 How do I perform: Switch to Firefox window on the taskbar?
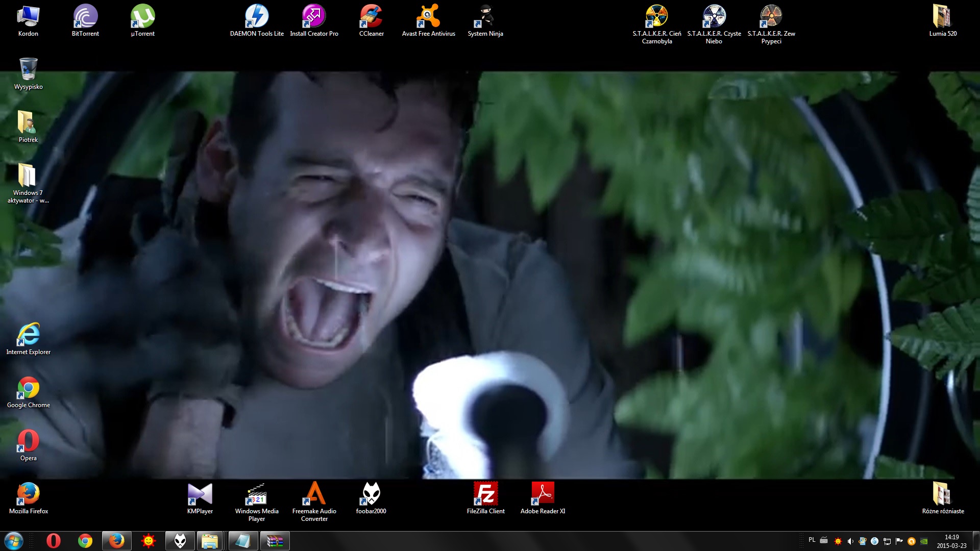coord(116,541)
